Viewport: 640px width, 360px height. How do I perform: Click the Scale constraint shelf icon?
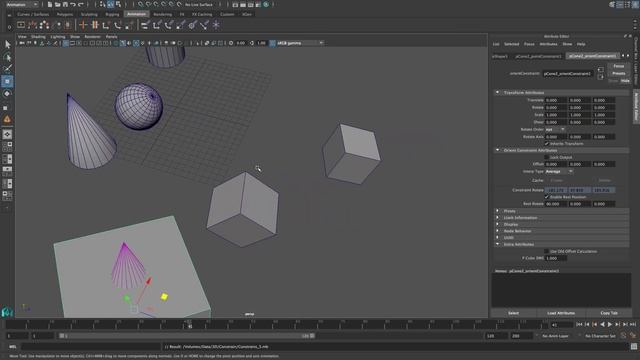[x=180, y=25]
